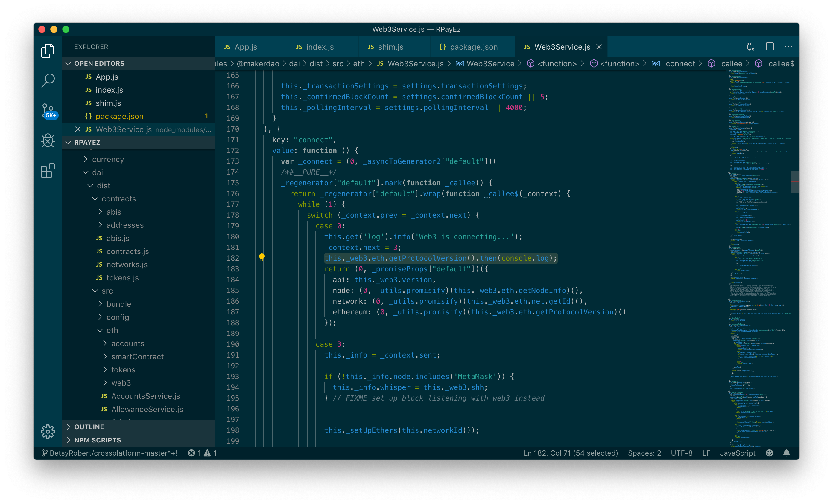The height and width of the screenshot is (504, 833).
Task: Open the Search view icon
Action: click(48, 80)
